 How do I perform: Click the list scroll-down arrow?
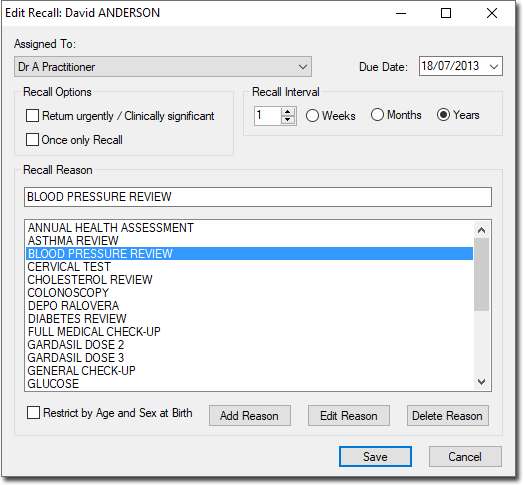(x=481, y=381)
